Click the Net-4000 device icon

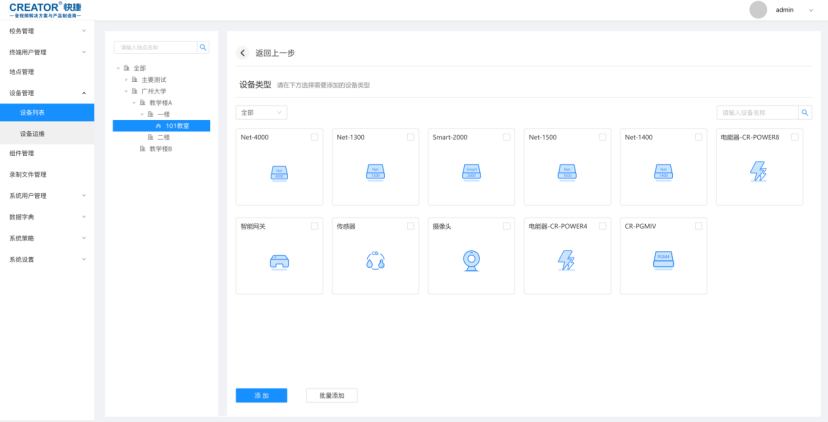coord(279,172)
